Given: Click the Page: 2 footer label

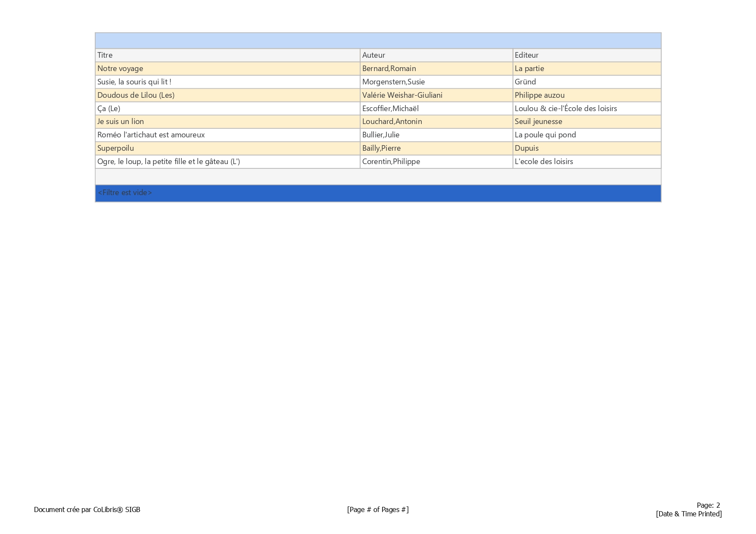Looking at the screenshot, I should [708, 505].
